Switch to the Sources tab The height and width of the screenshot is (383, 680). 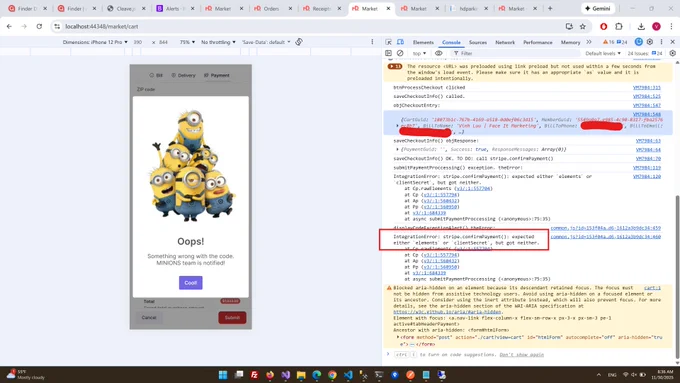pyautogui.click(x=477, y=42)
